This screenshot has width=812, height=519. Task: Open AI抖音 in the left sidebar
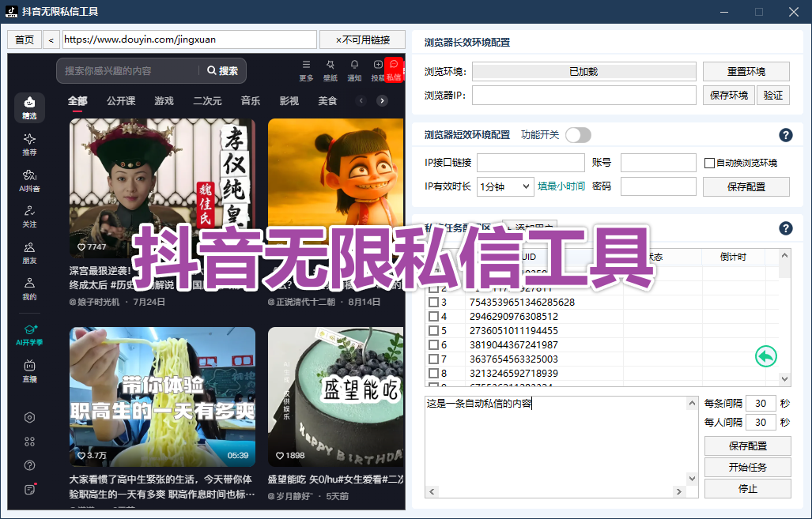[x=29, y=180]
